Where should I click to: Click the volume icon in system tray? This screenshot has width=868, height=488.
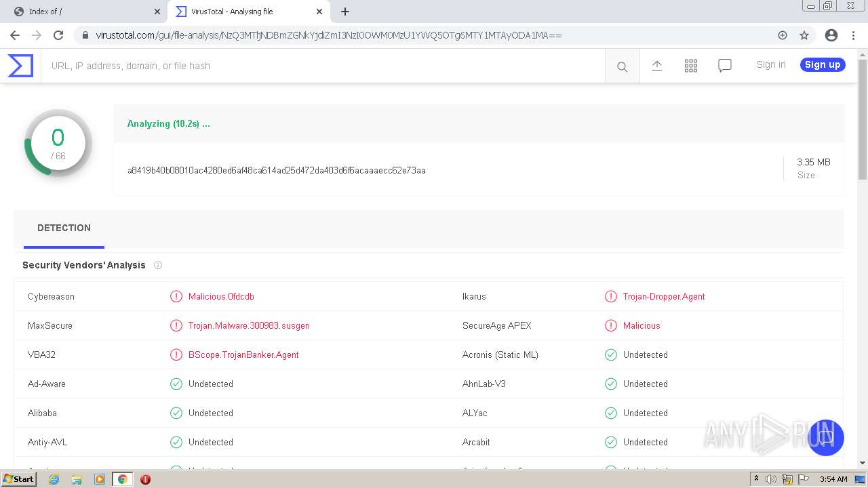click(x=771, y=479)
